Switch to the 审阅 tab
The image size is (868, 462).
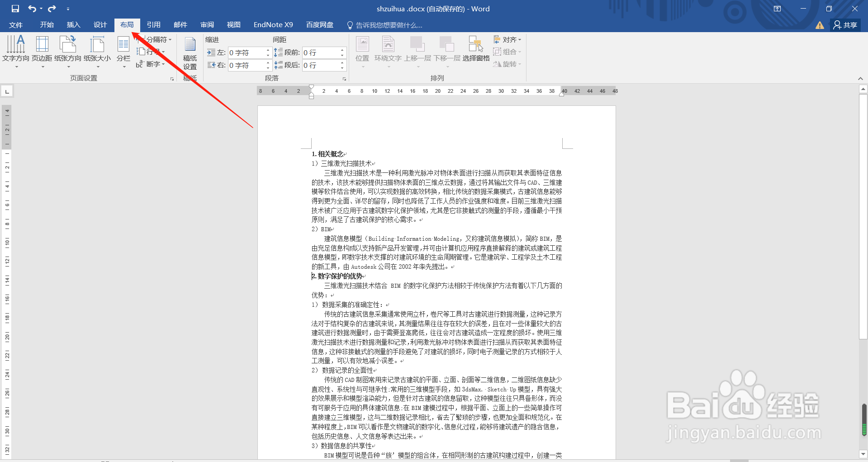pyautogui.click(x=207, y=25)
